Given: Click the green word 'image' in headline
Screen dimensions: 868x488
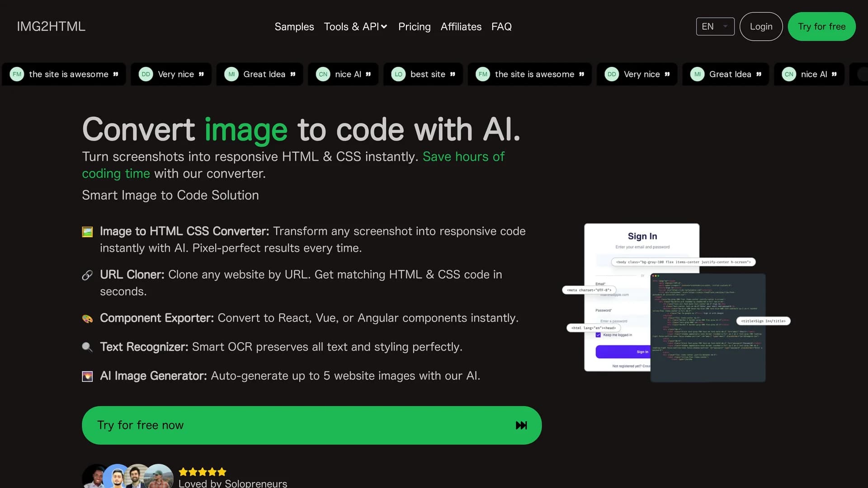Looking at the screenshot, I should 246,130.
